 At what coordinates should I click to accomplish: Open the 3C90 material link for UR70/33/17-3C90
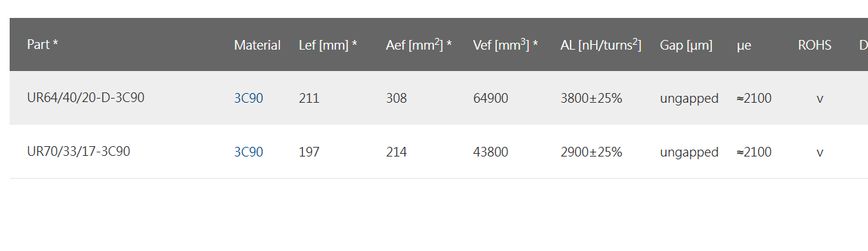pyautogui.click(x=248, y=152)
